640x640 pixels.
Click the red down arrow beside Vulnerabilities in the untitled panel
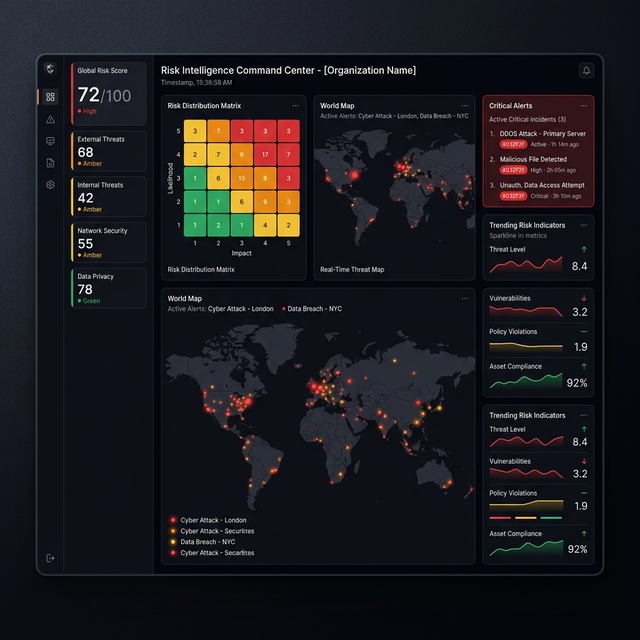[x=584, y=298]
